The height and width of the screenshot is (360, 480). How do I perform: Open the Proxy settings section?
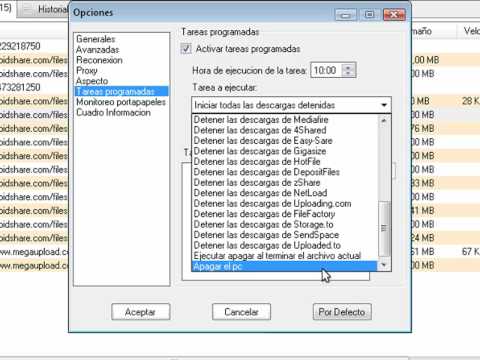pyautogui.click(x=87, y=70)
